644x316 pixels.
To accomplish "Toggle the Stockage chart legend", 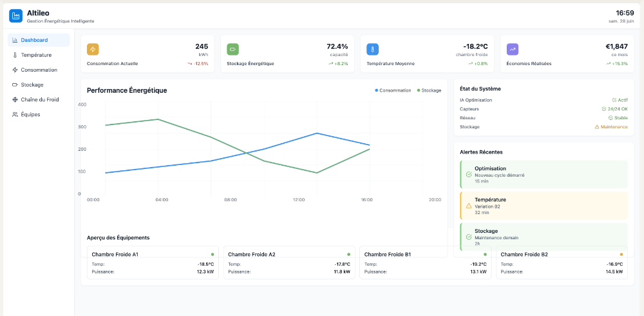I will click(x=430, y=90).
